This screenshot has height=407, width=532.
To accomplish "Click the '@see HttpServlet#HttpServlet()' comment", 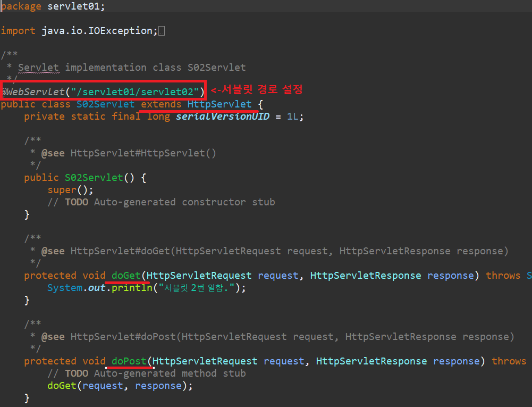I will pos(129,153).
